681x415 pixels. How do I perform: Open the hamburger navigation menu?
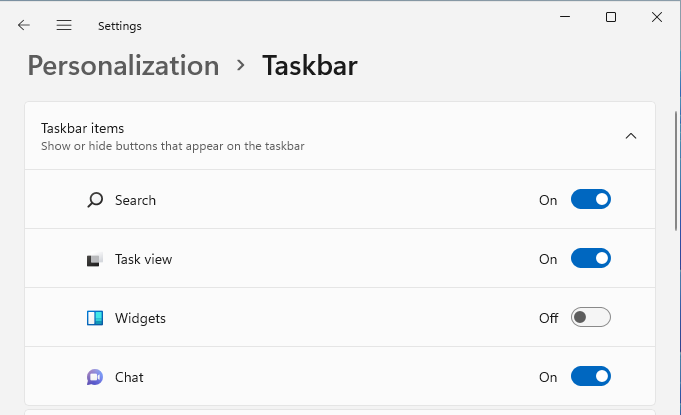pos(64,25)
